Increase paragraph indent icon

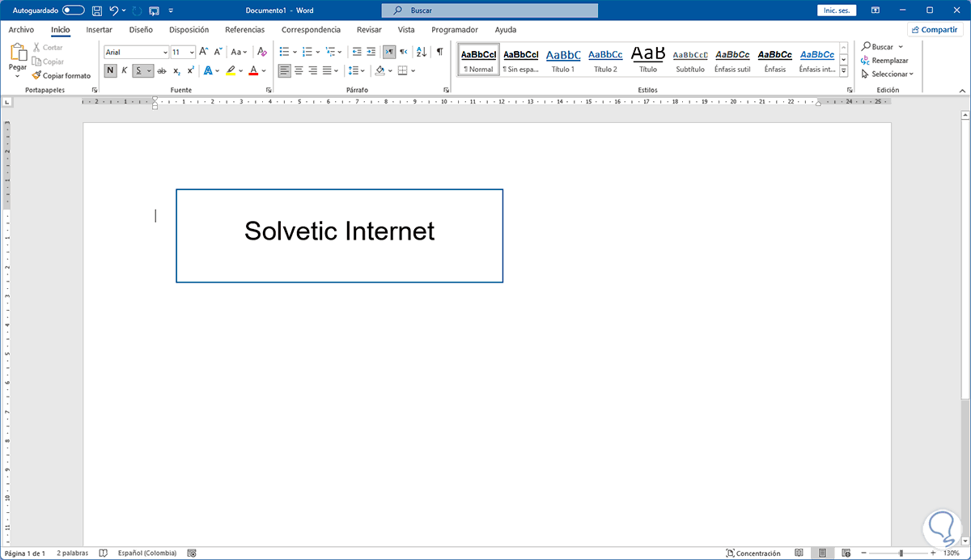click(x=371, y=51)
